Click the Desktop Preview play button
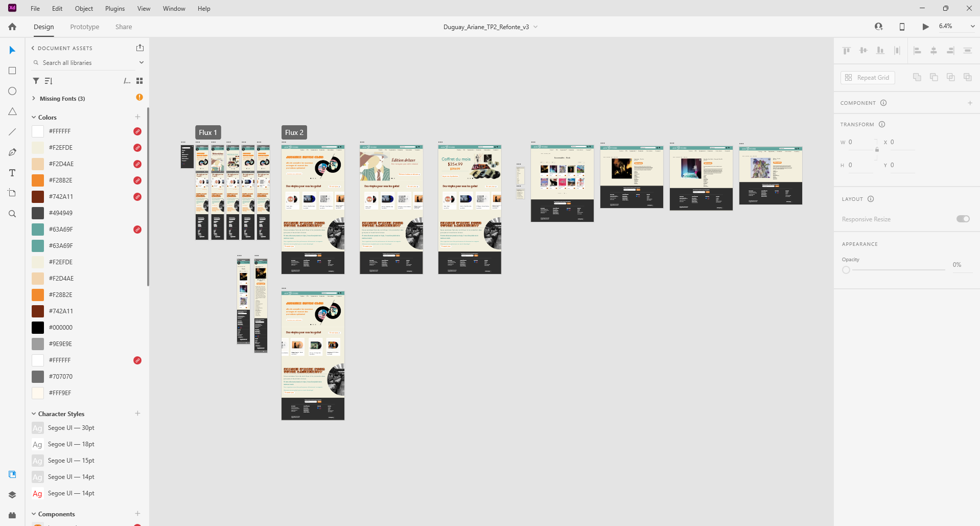Image resolution: width=980 pixels, height=526 pixels. (x=925, y=27)
